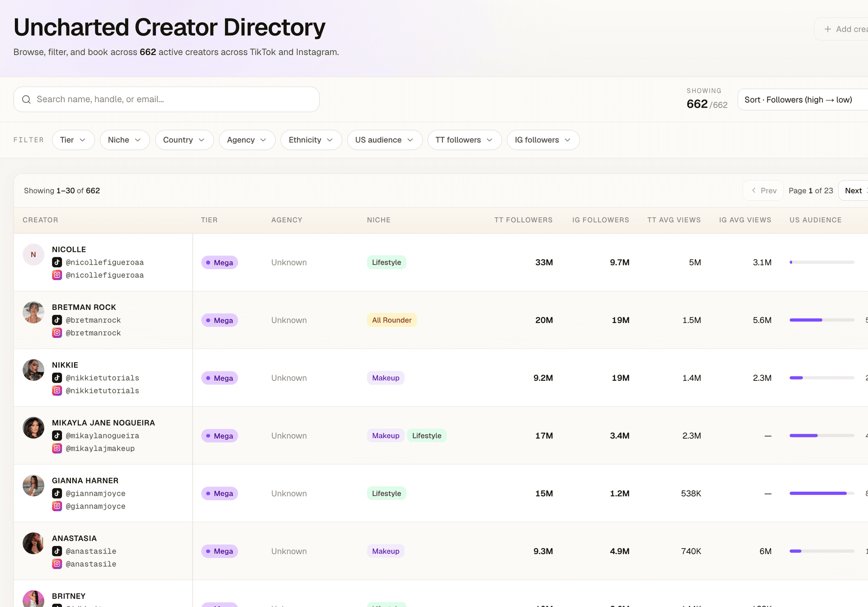The height and width of the screenshot is (607, 868).
Task: Click the Tier column header
Action: [209, 220]
